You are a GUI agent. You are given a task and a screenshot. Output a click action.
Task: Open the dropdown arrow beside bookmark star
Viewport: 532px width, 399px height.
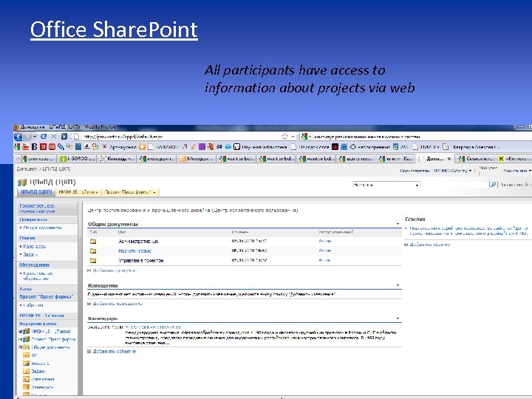293,137
